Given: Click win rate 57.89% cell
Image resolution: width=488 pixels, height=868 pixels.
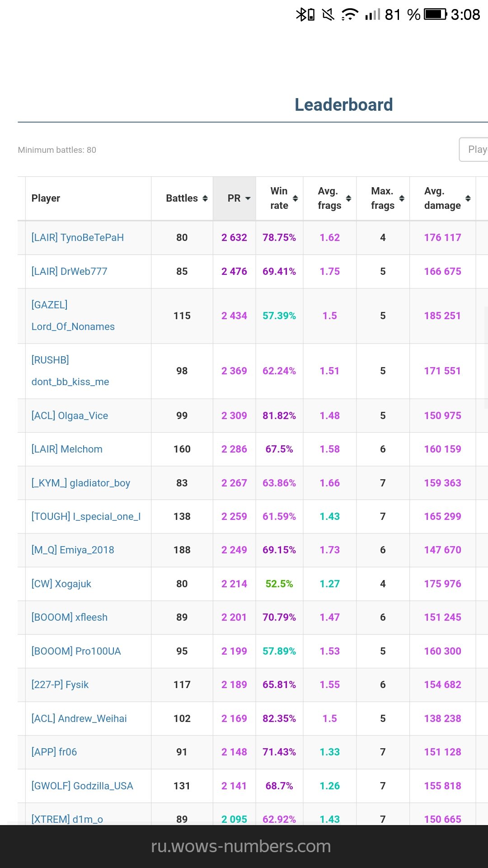Looking at the screenshot, I should point(279,651).
